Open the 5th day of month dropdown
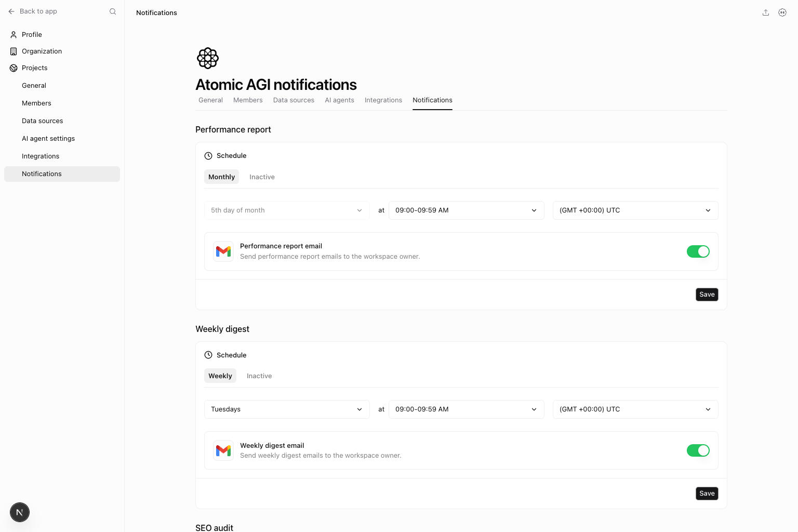Image resolution: width=798 pixels, height=532 pixels. coord(287,210)
